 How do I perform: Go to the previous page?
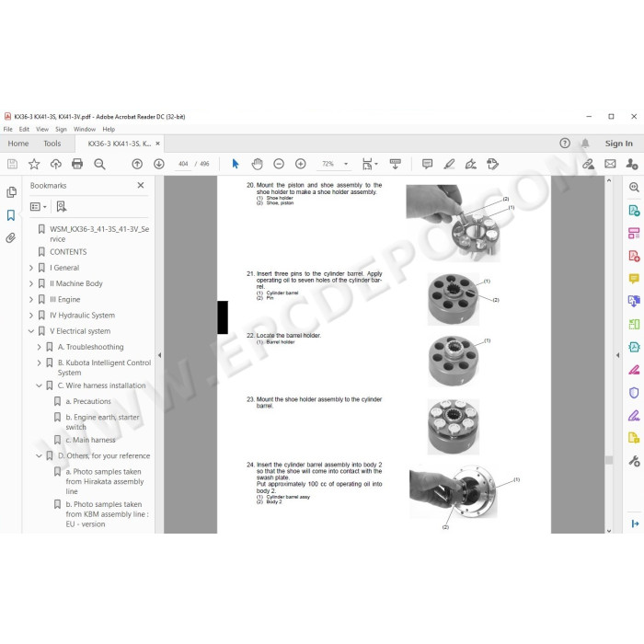tap(137, 165)
